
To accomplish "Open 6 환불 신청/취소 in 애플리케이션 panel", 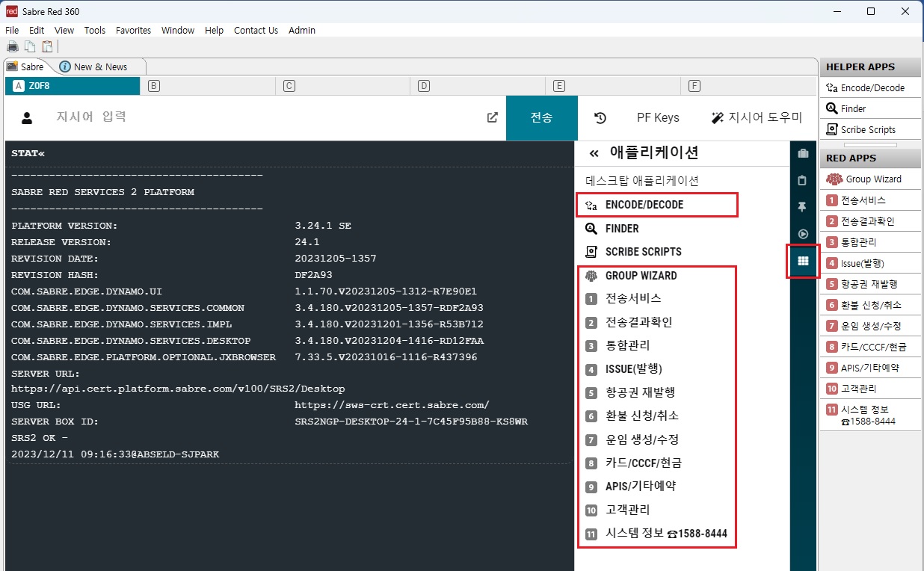I will pyautogui.click(x=632, y=416).
